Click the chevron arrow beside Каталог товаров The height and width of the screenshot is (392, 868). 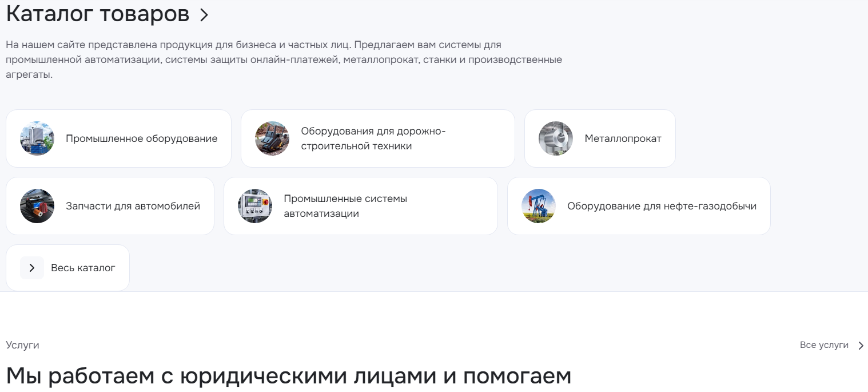[x=204, y=15]
